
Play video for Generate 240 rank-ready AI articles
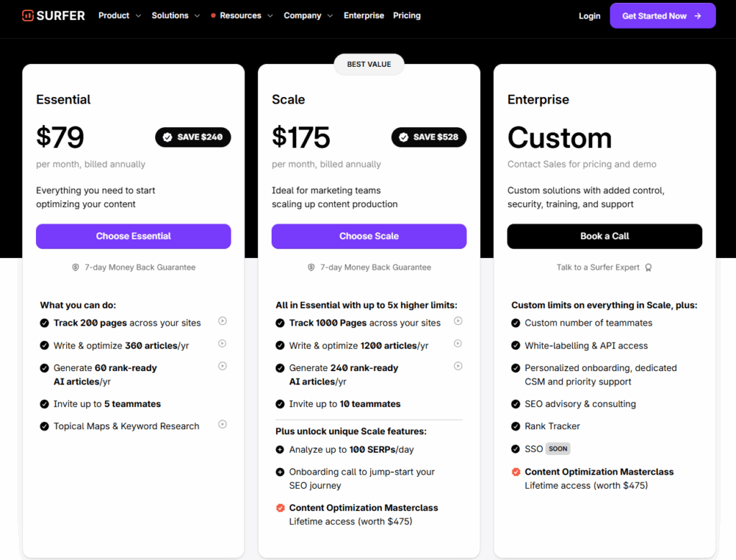458,366
